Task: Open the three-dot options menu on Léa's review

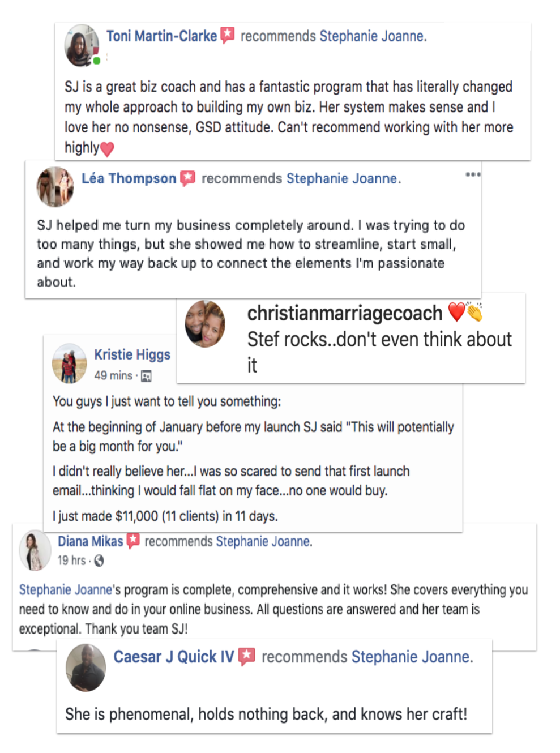Action: (x=473, y=174)
